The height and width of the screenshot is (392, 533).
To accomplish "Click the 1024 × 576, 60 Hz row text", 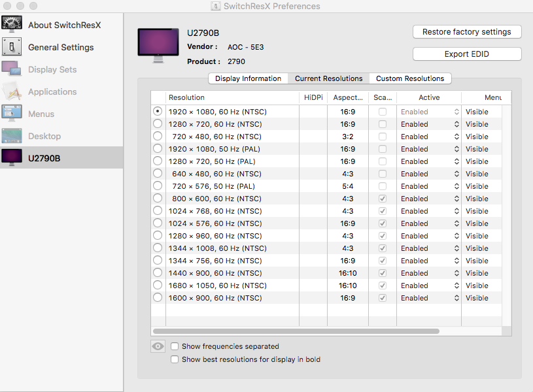I will coord(215,223).
